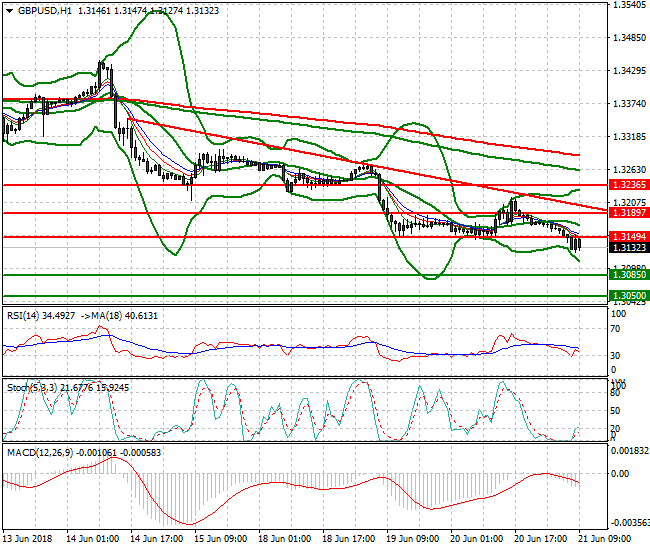Click the 14 Jun 01:00 time label
The image size is (650, 550).
pos(92,539)
